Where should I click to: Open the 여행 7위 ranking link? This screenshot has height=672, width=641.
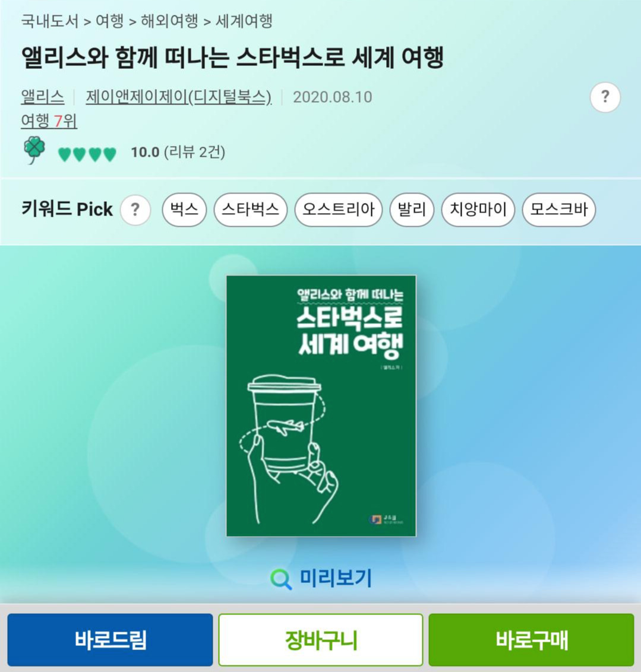point(49,121)
